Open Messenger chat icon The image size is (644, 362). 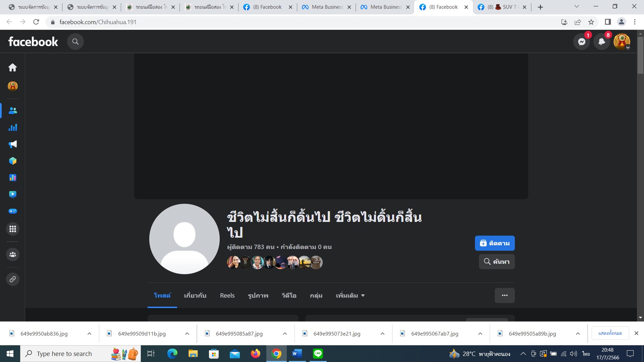point(582,42)
